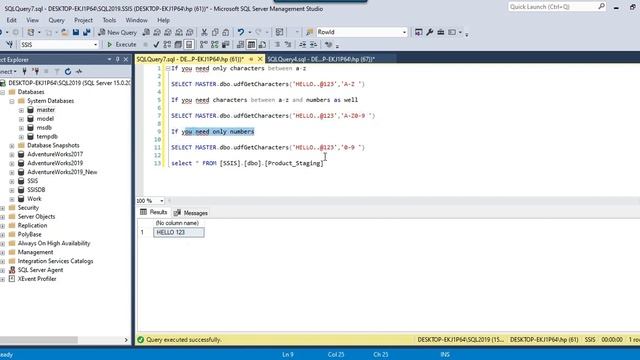Viewport: 640px width, 360px height.
Task: Click the Open File folder icon
Action: [64, 32]
